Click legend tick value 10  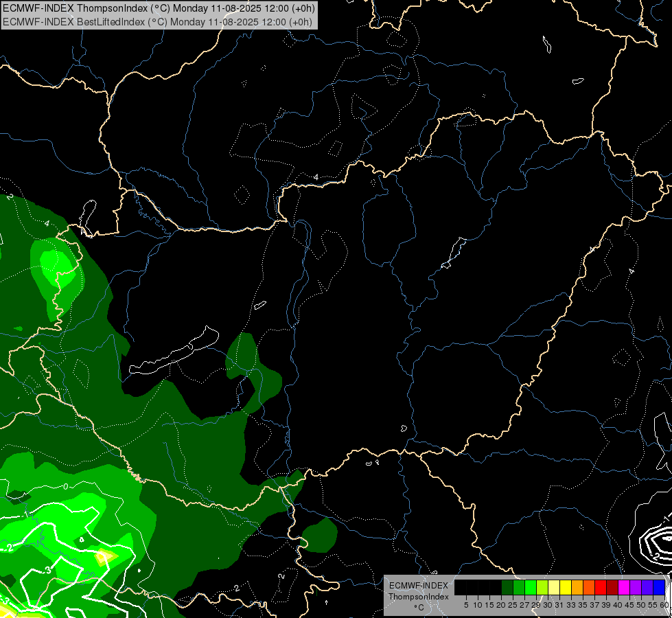478,605
